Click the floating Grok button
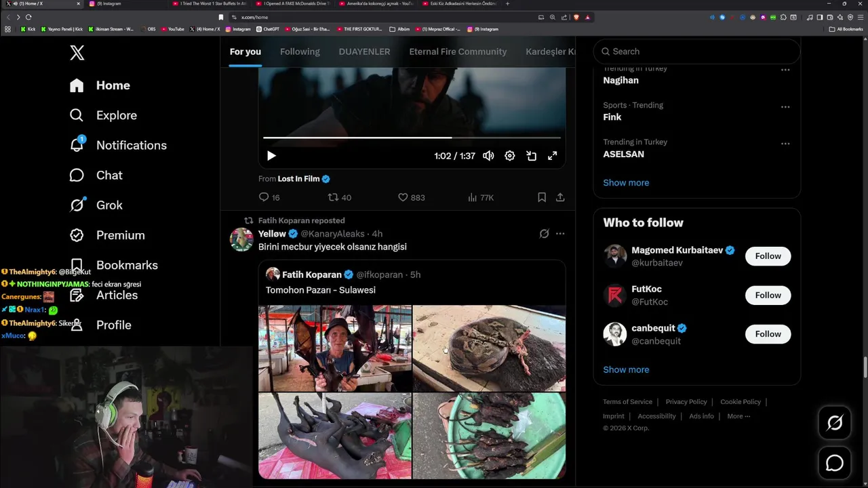 [x=835, y=423]
